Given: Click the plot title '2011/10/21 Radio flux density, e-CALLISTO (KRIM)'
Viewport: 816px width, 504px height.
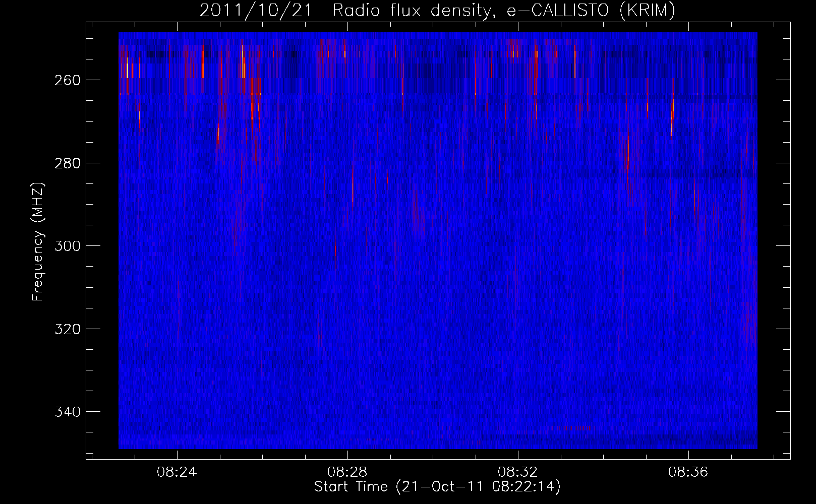Looking at the screenshot, I should click(437, 11).
